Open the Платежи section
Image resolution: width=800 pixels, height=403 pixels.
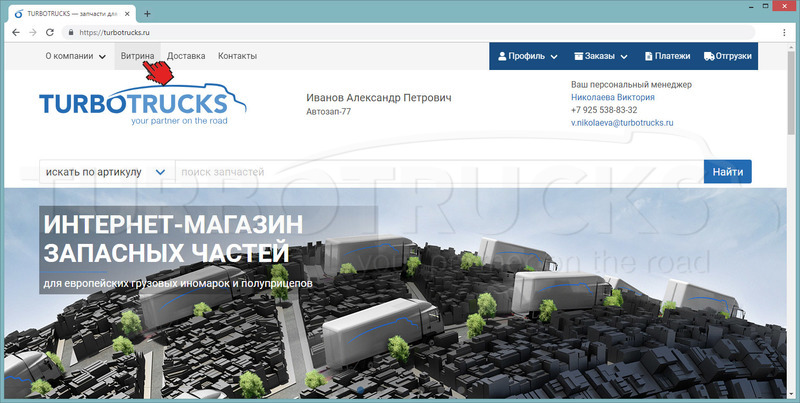[667, 56]
